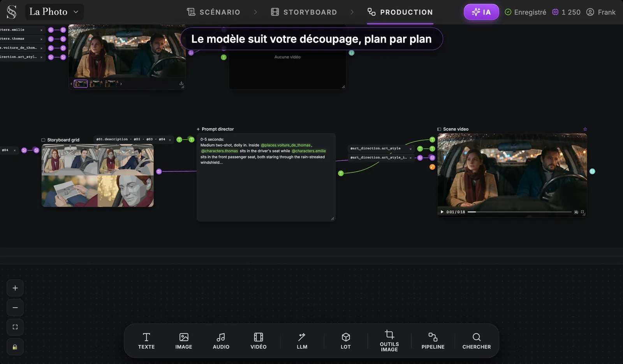The height and width of the screenshot is (364, 623).
Task: Remove the characters.emilie reference
Action: point(41,30)
